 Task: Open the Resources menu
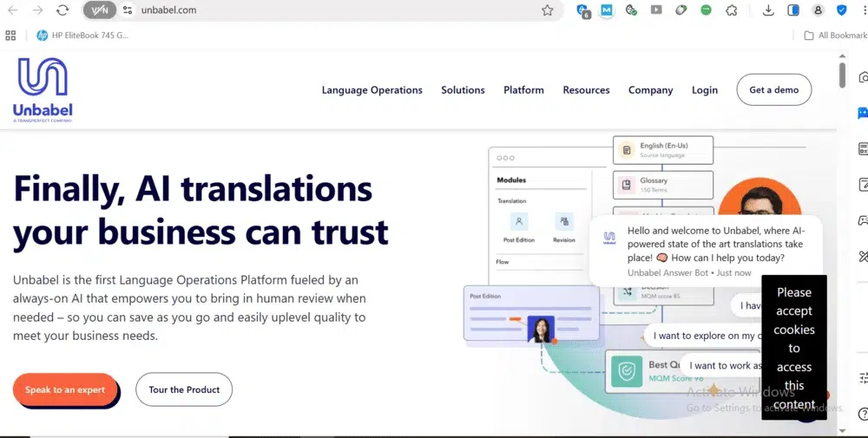(586, 90)
